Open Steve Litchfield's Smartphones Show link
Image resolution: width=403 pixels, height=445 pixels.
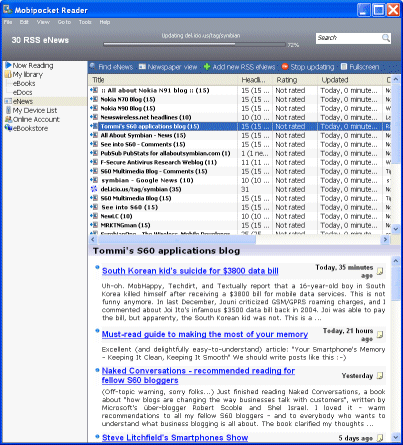click(175, 438)
